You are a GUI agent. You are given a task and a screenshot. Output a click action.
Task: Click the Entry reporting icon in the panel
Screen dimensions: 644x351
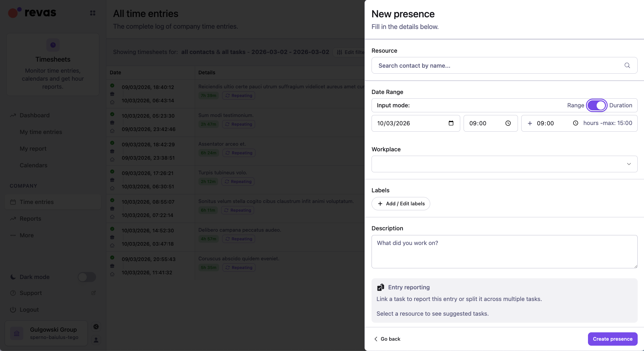381,287
